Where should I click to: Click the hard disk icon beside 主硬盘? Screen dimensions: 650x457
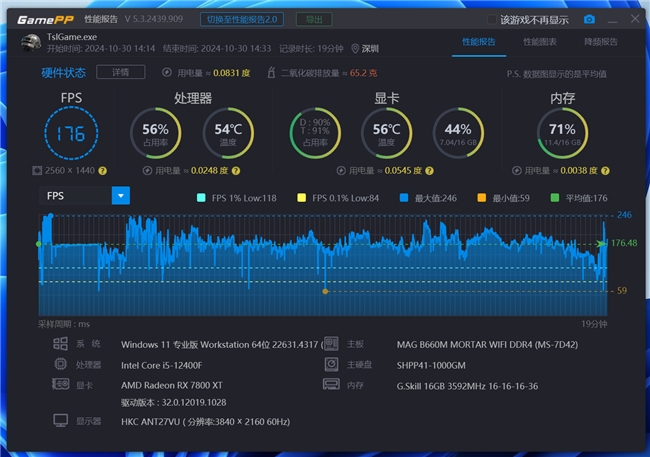[331, 364]
